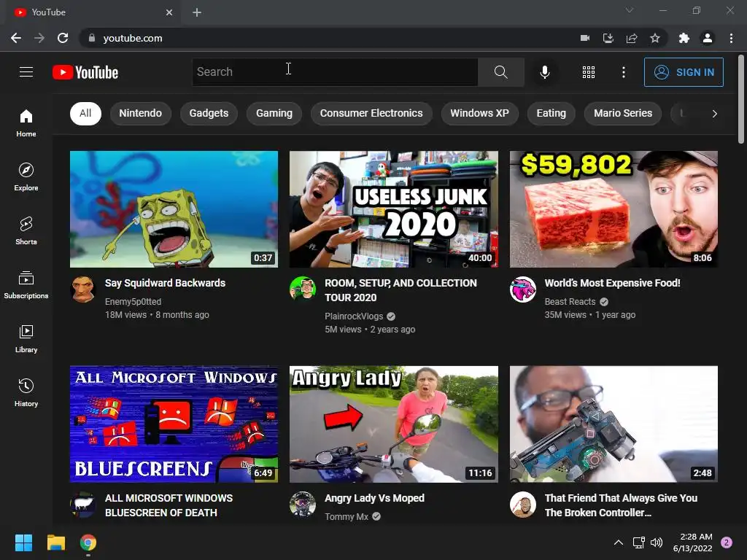Open Enemy5p0tted channel avatar

[83, 289]
